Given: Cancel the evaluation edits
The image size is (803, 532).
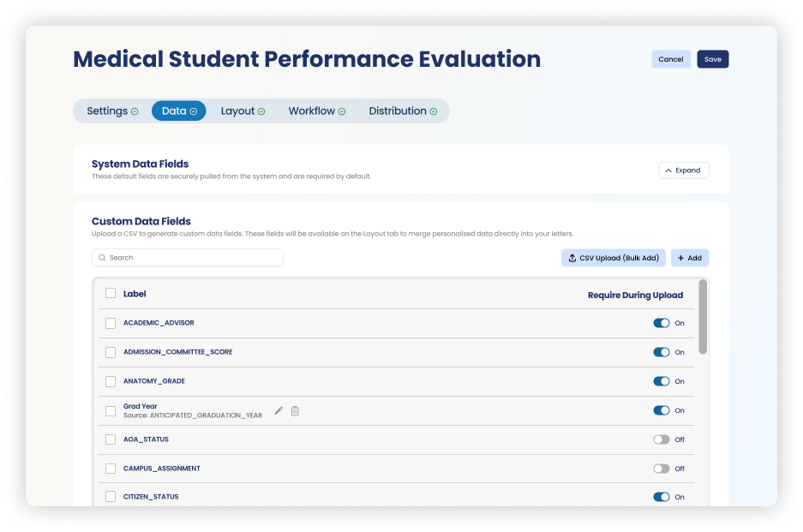Looking at the screenshot, I should (x=671, y=59).
